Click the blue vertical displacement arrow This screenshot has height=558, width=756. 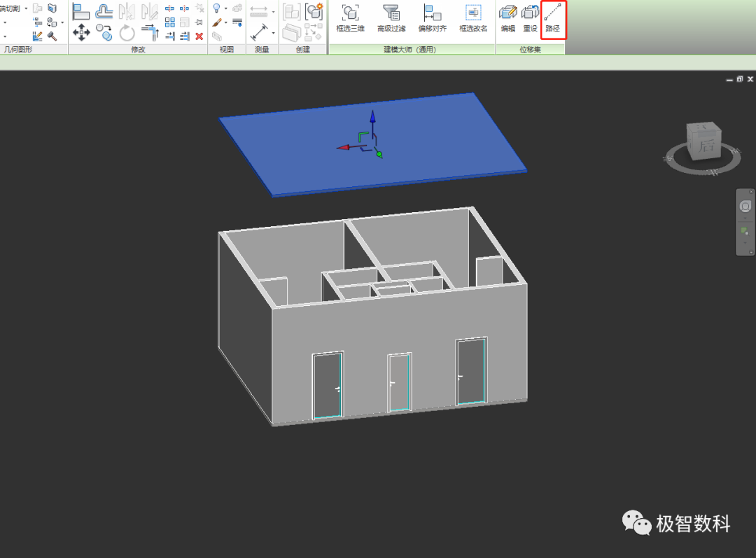click(x=372, y=118)
